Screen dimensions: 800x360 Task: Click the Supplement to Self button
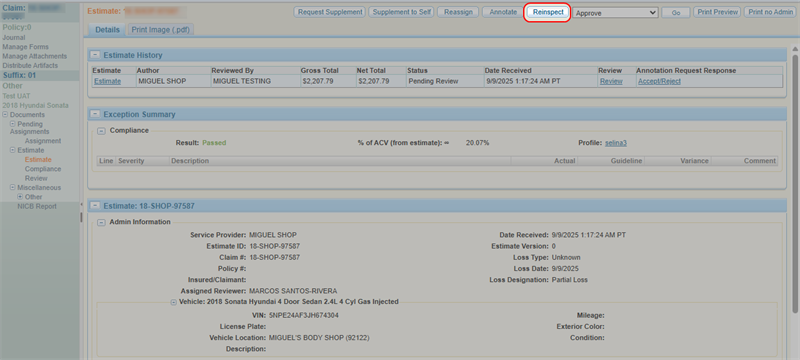point(401,12)
